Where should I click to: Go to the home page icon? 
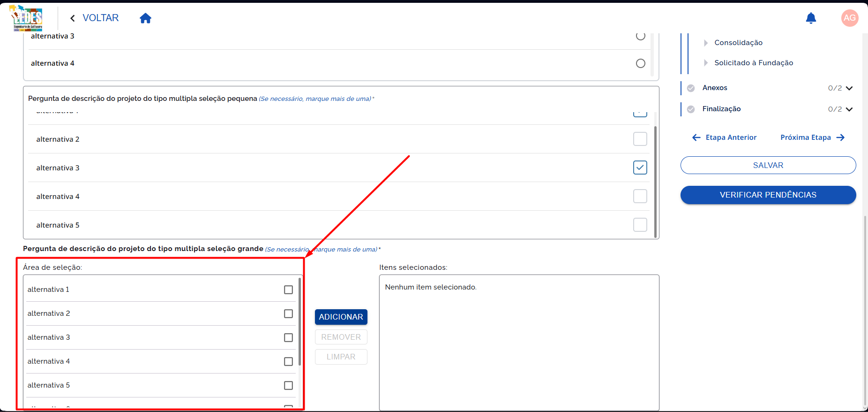146,18
